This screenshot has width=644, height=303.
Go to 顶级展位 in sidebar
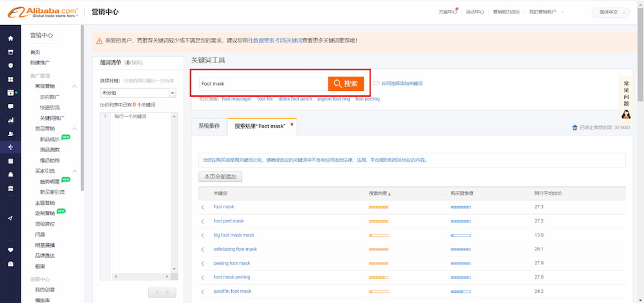[x=45, y=224]
